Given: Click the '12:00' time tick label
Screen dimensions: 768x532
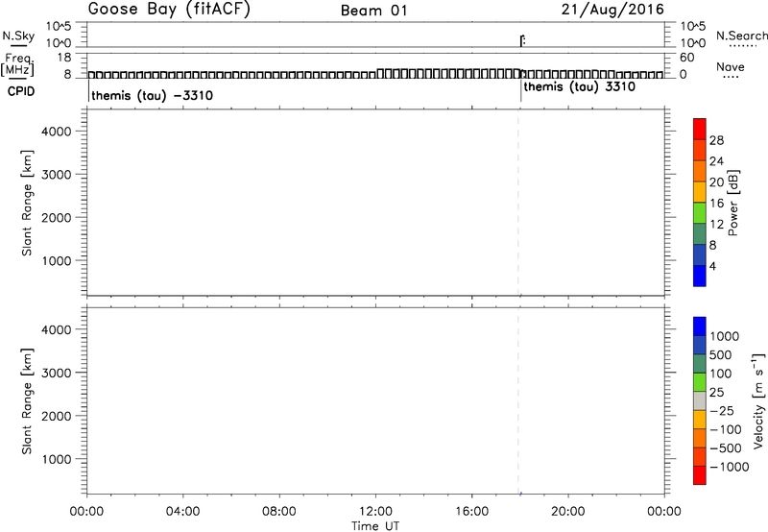Looking at the screenshot, I should 375,512.
